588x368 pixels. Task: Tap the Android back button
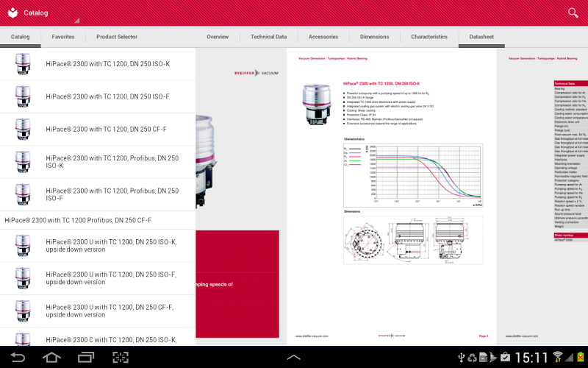click(17, 357)
